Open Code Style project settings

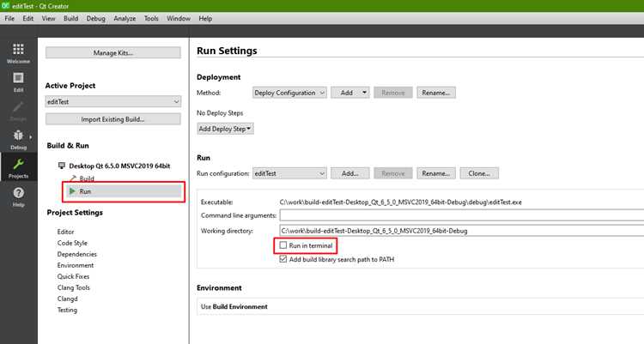[72, 243]
